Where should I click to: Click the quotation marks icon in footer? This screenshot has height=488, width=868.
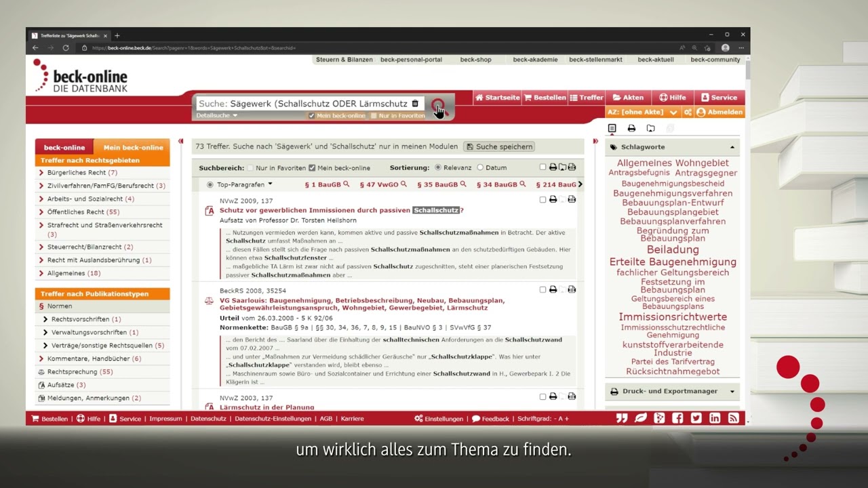coord(622,418)
